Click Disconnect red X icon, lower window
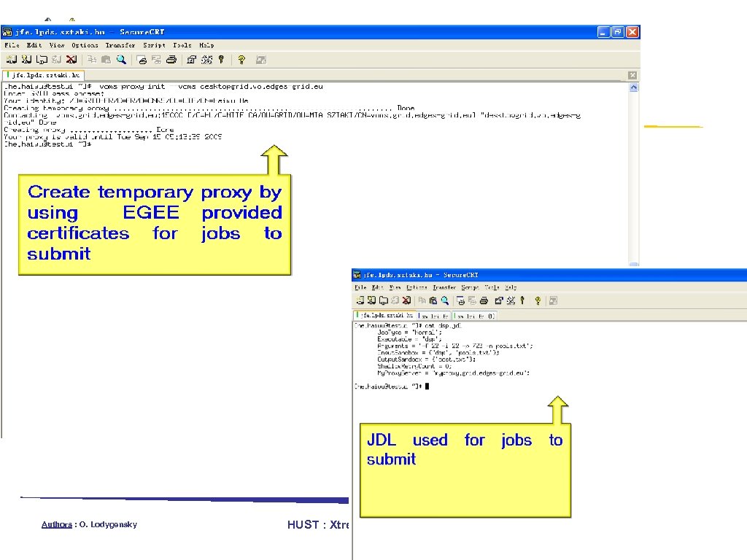The width and height of the screenshot is (747, 560). [406, 300]
